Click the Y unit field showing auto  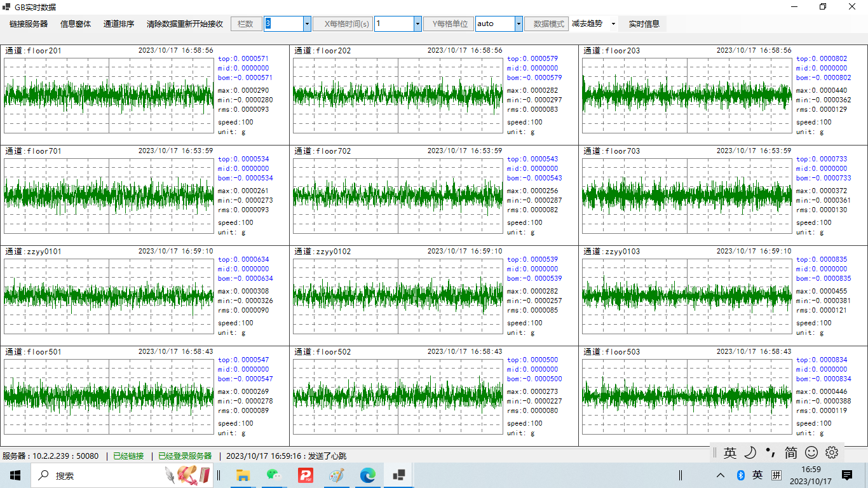[495, 24]
